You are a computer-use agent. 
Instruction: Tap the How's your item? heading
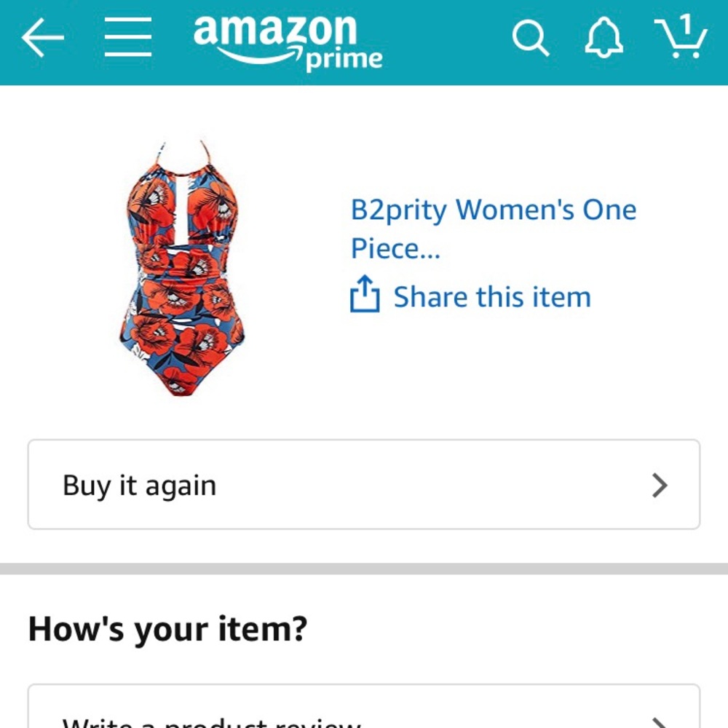167,629
